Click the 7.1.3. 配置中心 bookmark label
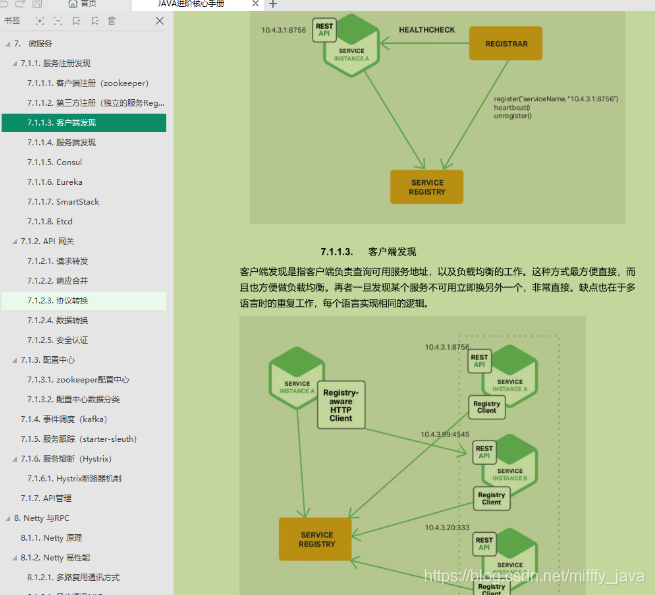 pos(48,360)
